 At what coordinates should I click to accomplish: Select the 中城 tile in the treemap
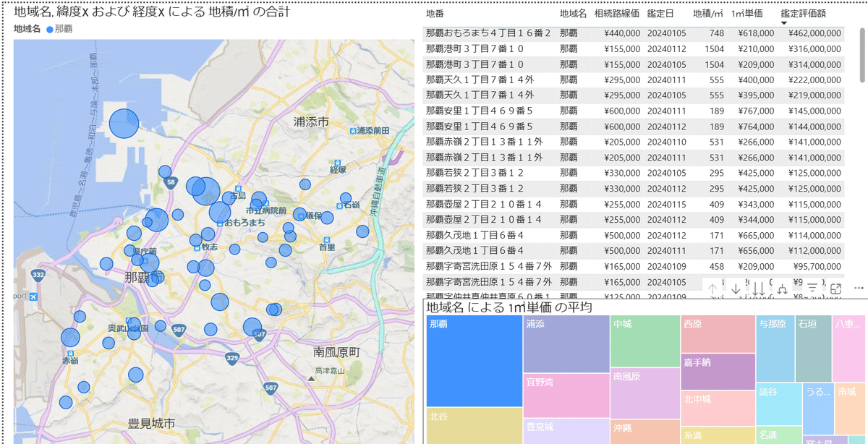click(x=645, y=341)
